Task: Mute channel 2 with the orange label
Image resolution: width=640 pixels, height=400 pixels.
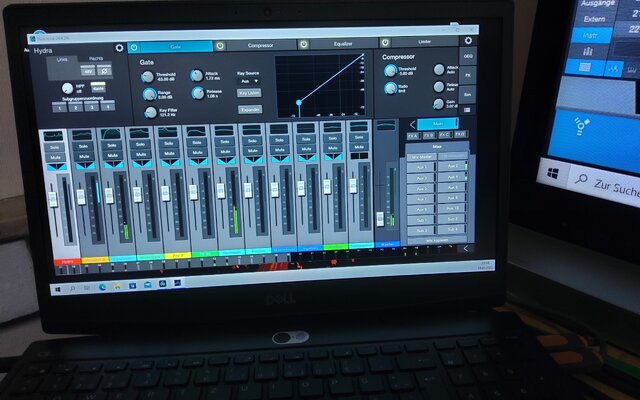Action: [84, 156]
